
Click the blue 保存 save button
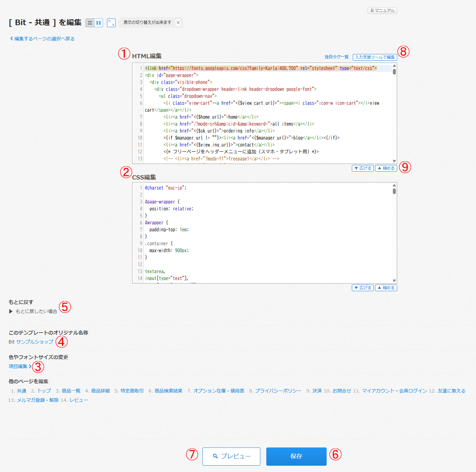[x=296, y=456]
